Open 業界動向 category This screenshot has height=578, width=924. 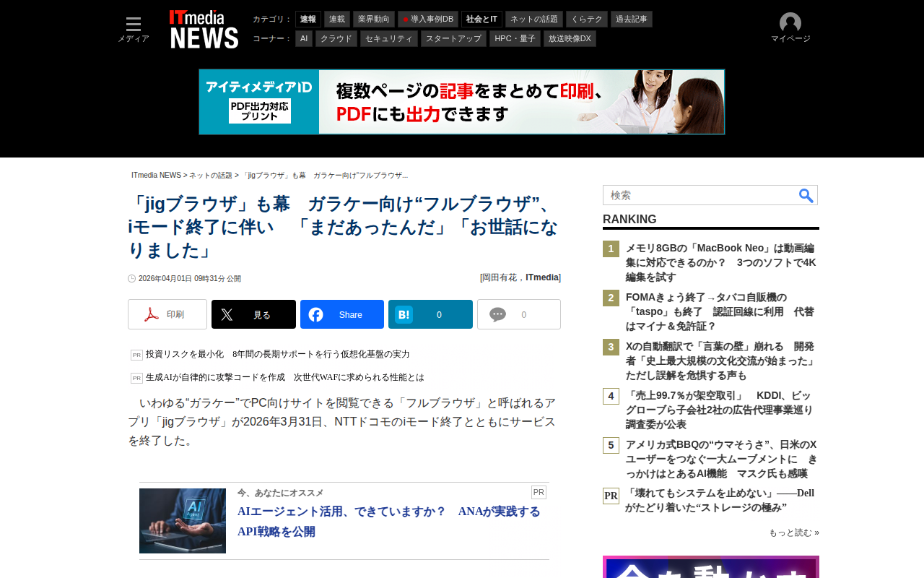[374, 20]
